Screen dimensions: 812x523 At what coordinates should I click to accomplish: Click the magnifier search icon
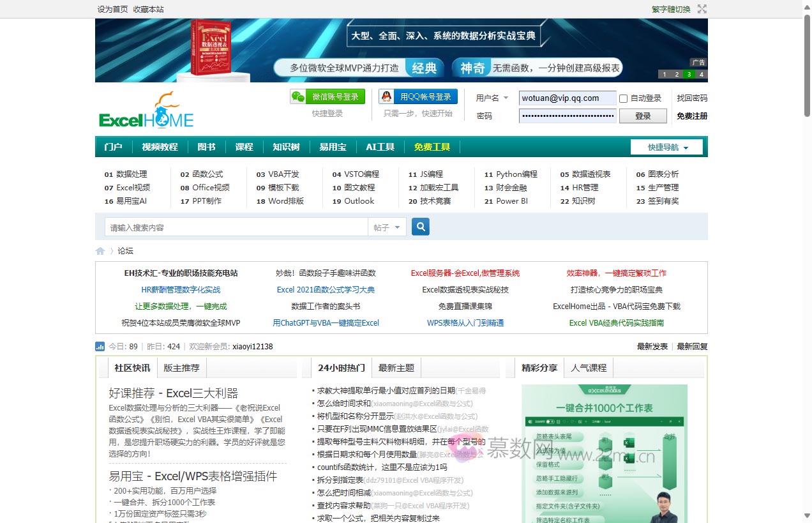(420, 227)
